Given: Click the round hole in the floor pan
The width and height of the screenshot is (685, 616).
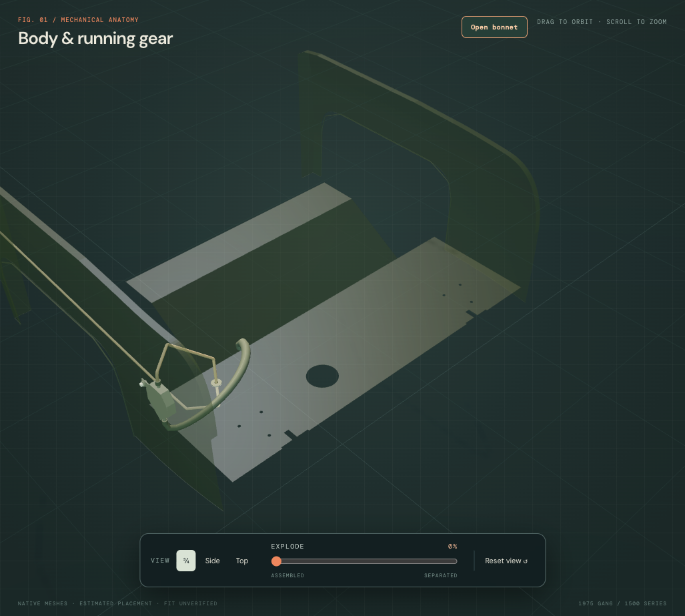Looking at the screenshot, I should (x=322, y=376).
